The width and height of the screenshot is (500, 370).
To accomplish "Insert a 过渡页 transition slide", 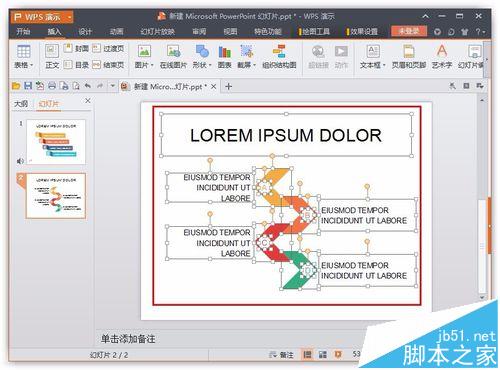I will coord(108,49).
